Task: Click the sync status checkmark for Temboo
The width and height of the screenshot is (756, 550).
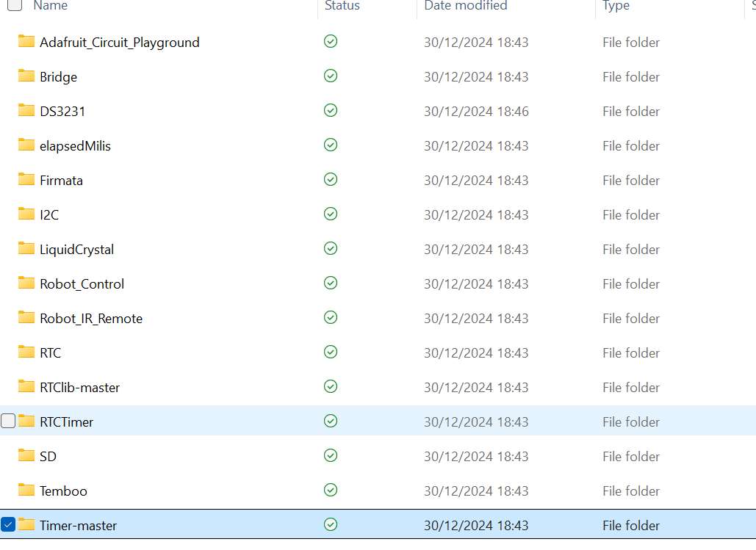Action: [331, 491]
